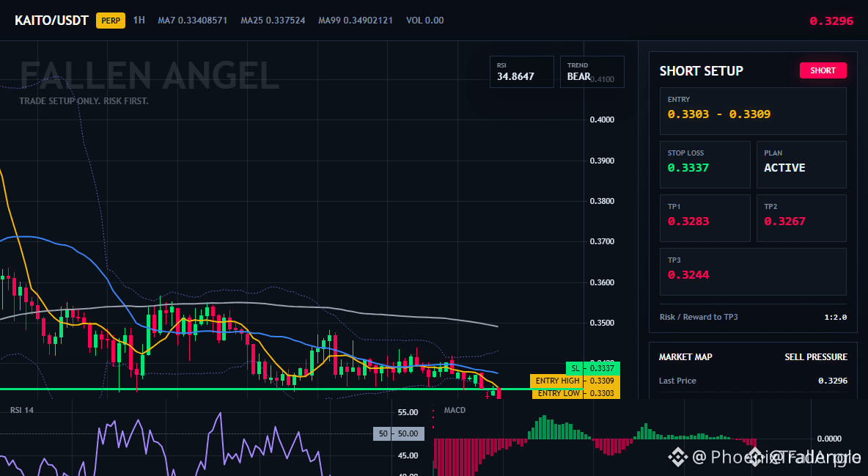Click the 0.3600 price axis label

tap(603, 282)
